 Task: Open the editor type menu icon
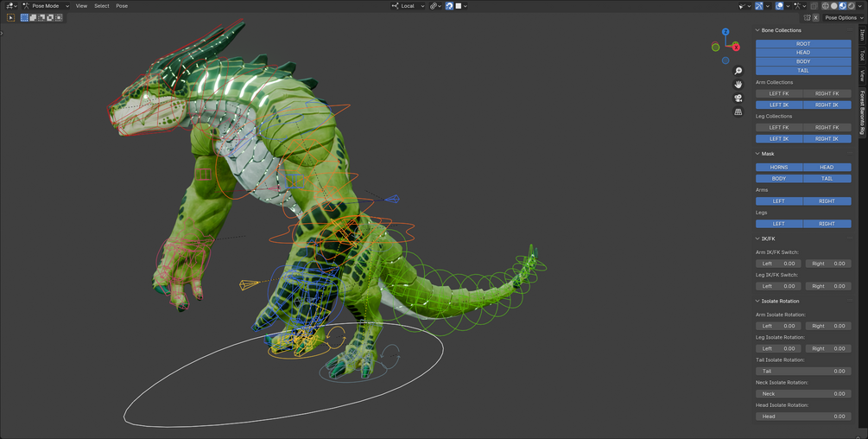click(x=11, y=6)
